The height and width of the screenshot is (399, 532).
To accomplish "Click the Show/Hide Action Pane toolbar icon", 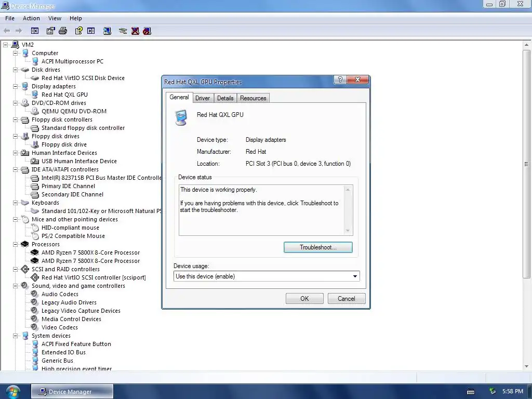I will point(91,31).
